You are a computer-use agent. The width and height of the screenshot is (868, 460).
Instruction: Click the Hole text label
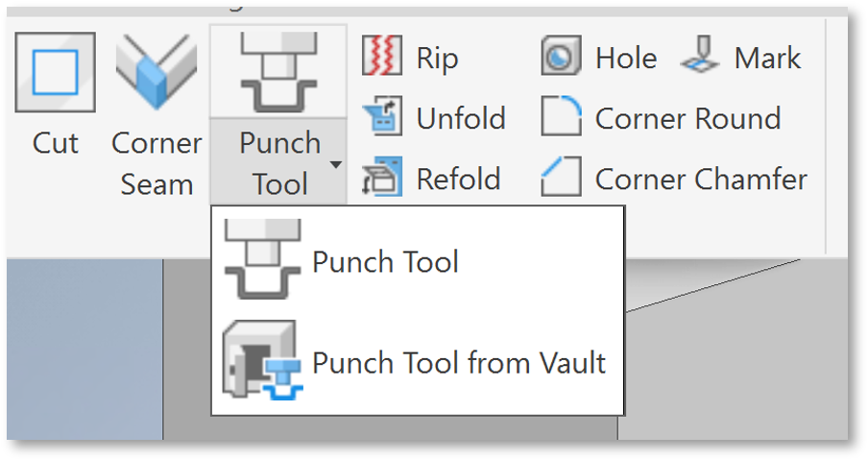click(626, 58)
